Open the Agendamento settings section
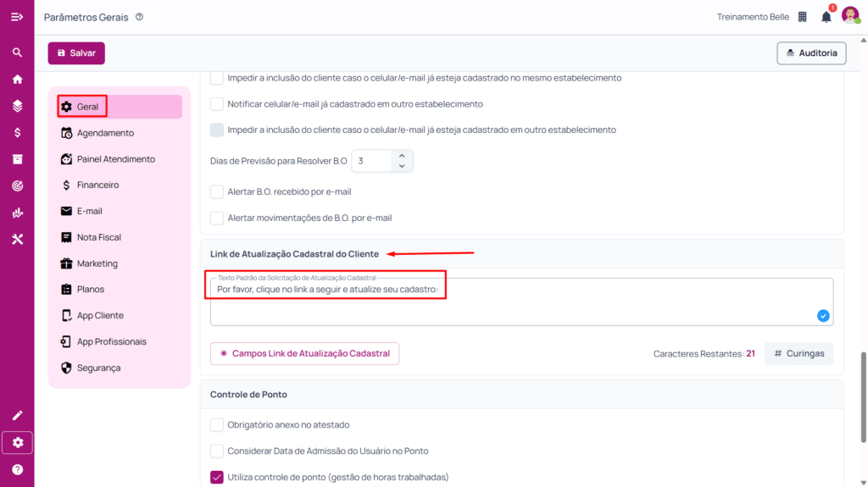Screen dimensions: 868x487 [105, 133]
